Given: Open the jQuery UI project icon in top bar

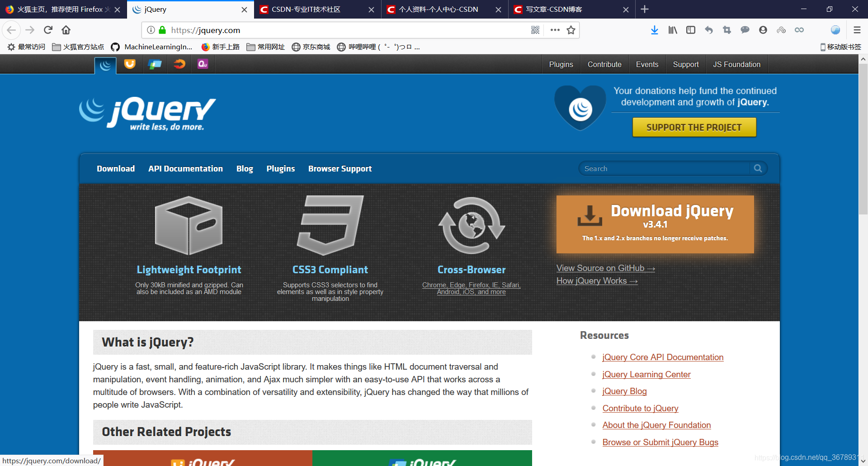Looking at the screenshot, I should pyautogui.click(x=130, y=64).
